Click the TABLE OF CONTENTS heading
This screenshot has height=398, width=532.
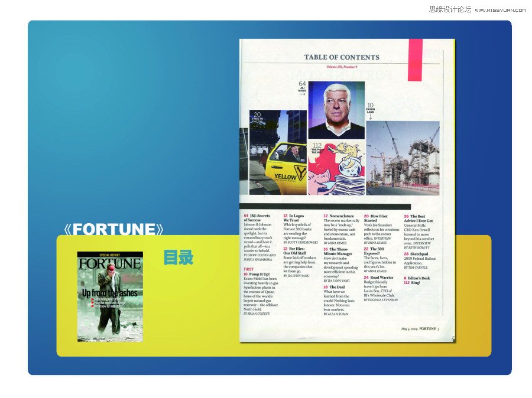[342, 57]
